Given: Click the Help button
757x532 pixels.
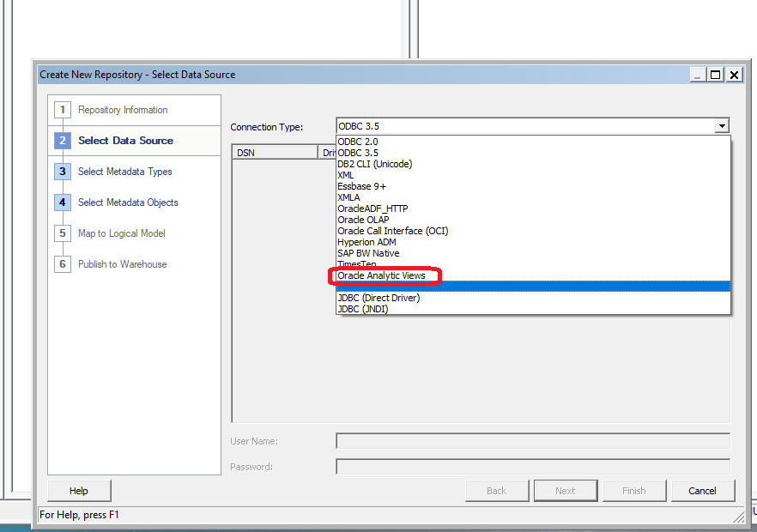Looking at the screenshot, I should pyautogui.click(x=79, y=491).
